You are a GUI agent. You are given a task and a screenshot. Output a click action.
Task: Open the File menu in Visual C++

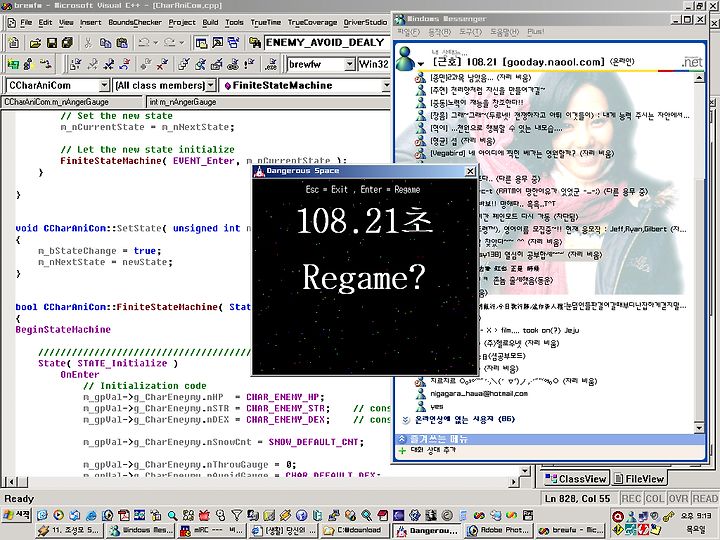click(x=26, y=22)
